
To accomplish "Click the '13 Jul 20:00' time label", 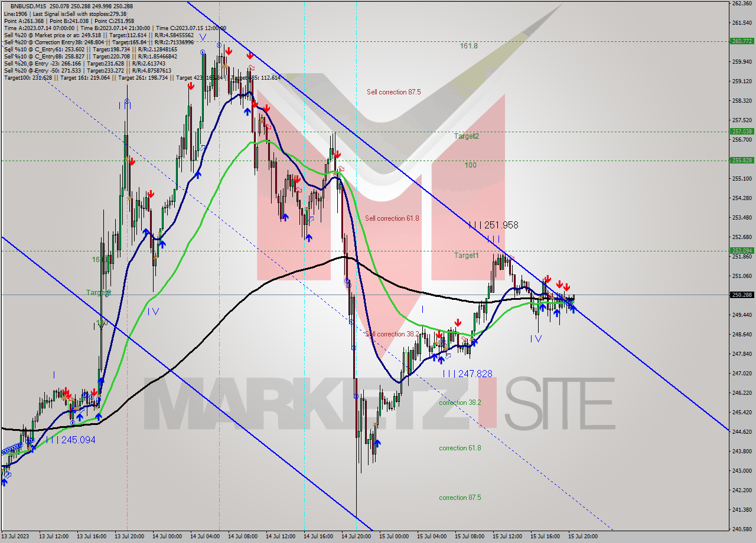I will 129,537.
